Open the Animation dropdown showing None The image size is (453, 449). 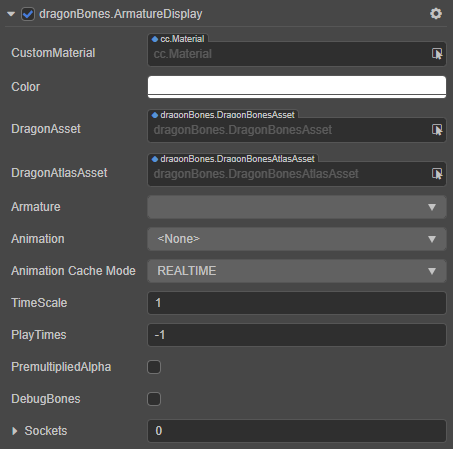coord(297,239)
